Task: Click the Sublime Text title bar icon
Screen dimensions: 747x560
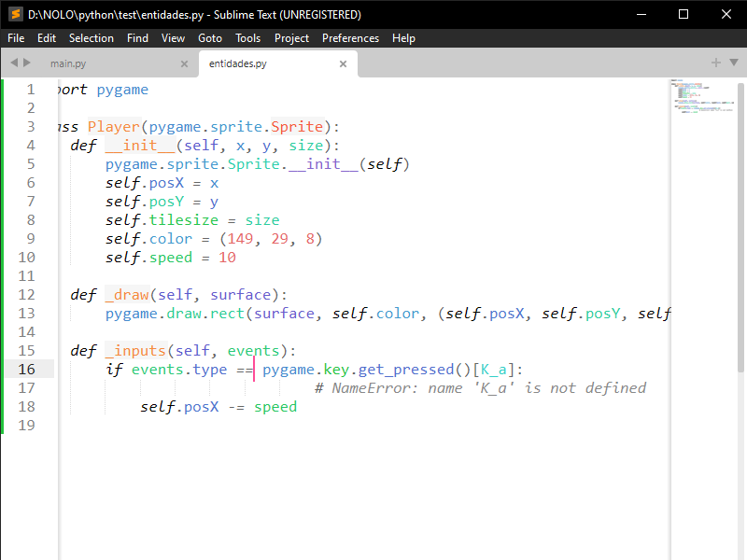Action: (x=15, y=14)
